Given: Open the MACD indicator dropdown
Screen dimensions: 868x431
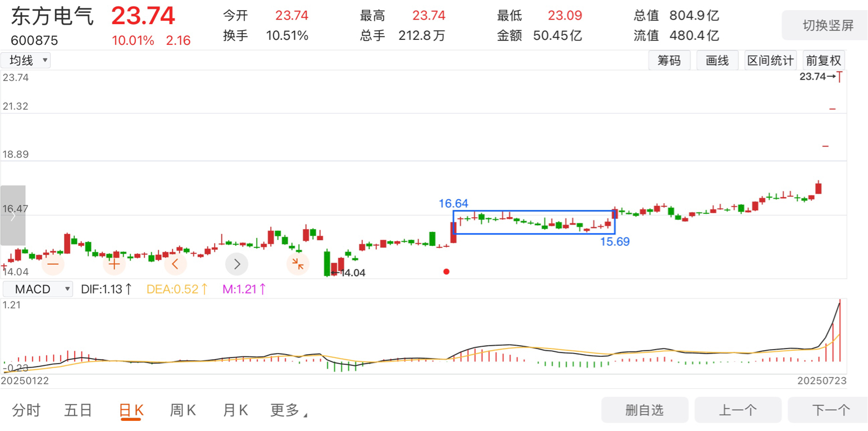Looking at the screenshot, I should point(37,290).
